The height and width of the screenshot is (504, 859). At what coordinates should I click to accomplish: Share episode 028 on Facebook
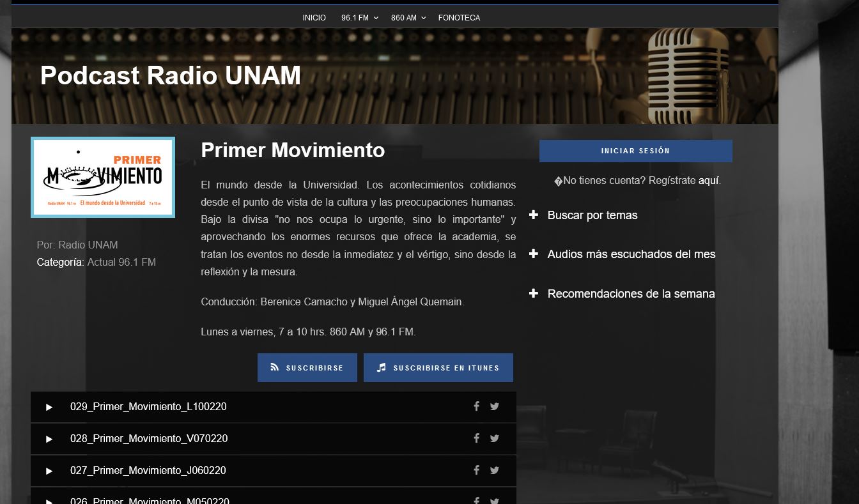tap(476, 438)
